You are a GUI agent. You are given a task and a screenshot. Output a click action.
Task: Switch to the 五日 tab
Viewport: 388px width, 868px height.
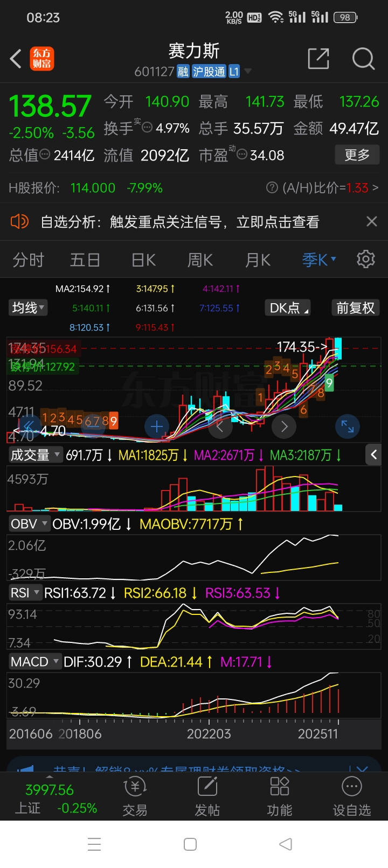click(x=85, y=260)
